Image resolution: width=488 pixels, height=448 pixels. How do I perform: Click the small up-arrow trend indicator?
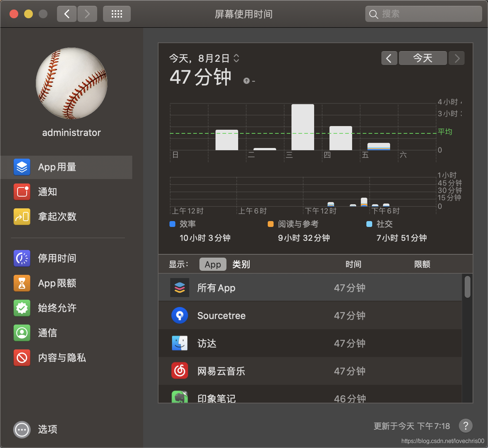(247, 81)
